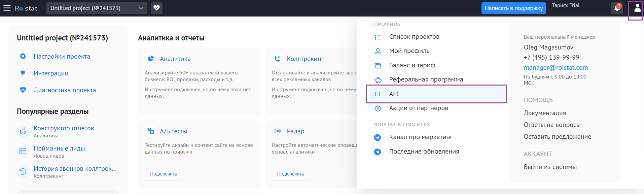Click the A/B tests icon
This screenshot has height=194, width=644.
tap(150, 131)
